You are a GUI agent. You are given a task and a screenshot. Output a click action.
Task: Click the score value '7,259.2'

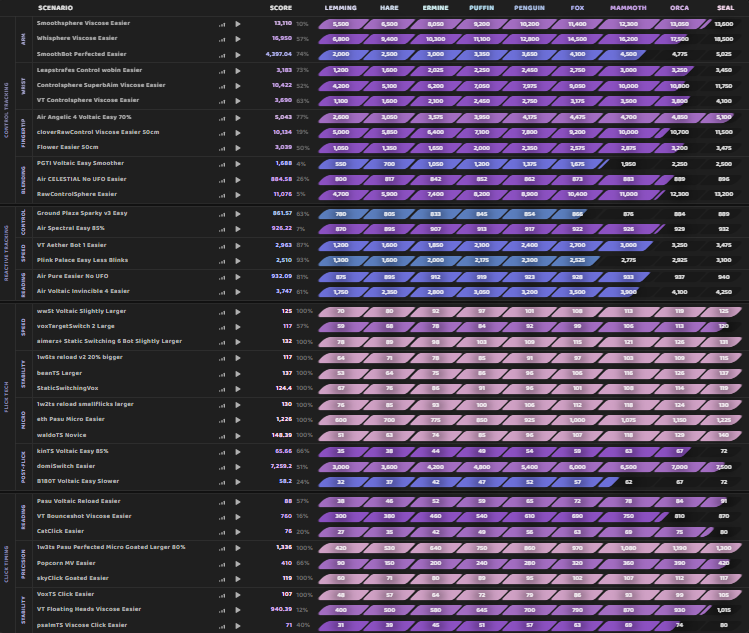pyautogui.click(x=281, y=466)
